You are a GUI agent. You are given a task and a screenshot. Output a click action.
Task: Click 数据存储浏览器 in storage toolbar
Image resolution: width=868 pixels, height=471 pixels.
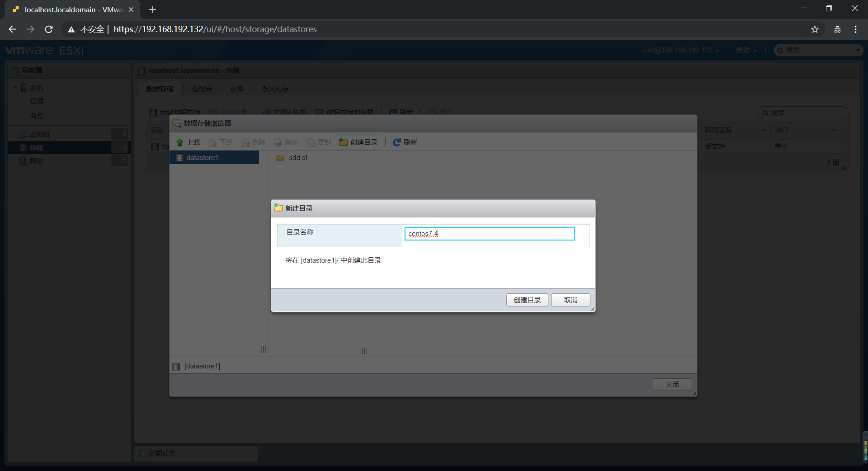coord(344,112)
